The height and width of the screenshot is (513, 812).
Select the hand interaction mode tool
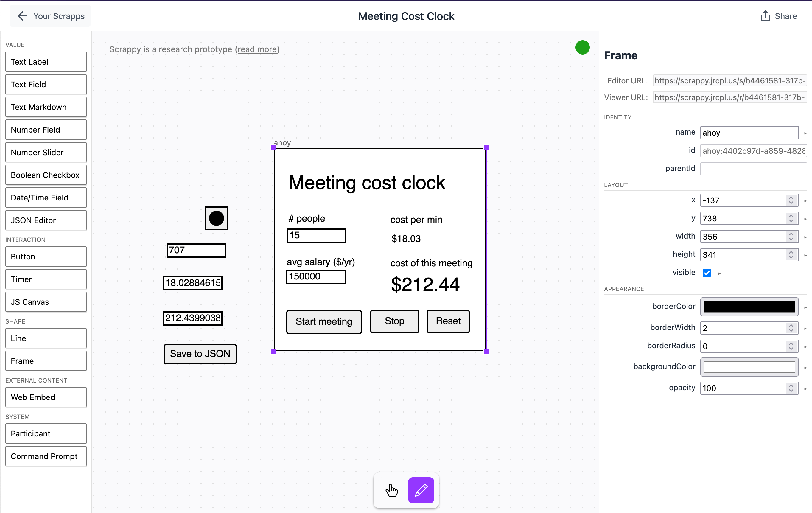[x=391, y=490]
